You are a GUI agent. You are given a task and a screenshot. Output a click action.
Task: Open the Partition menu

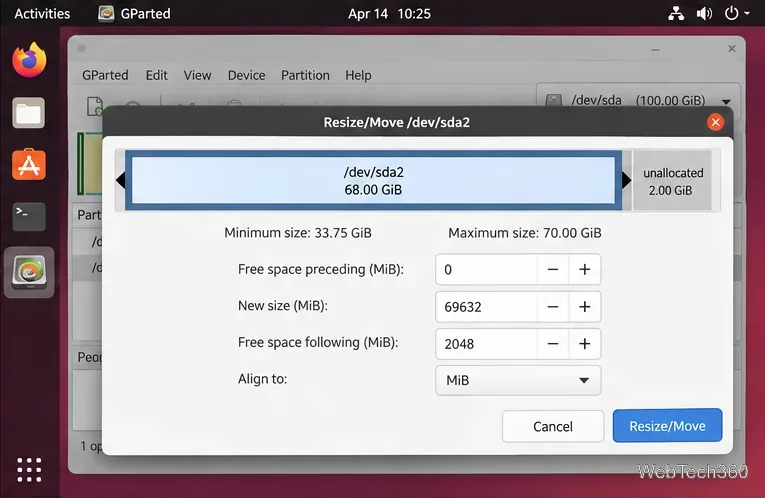305,75
